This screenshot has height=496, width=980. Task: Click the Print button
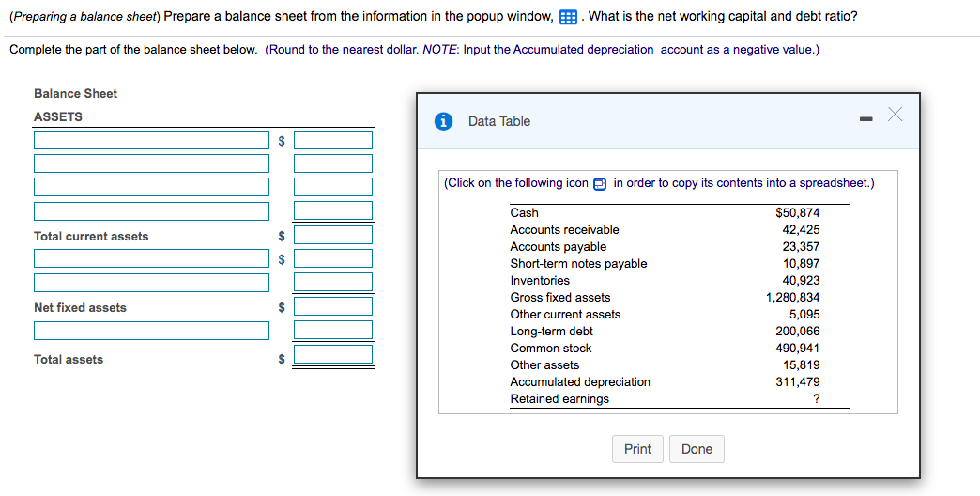tap(637, 449)
